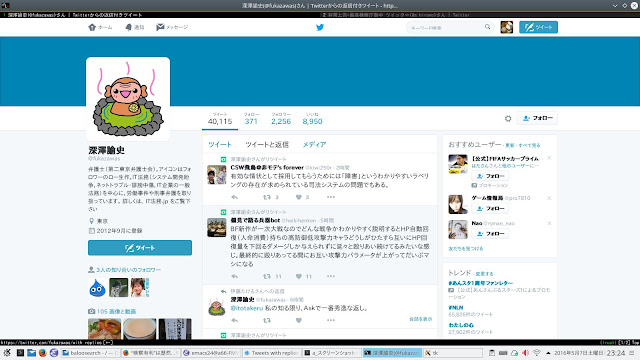Screen dimensions: 640x360
Task: Open the blue slime follower avatar
Action: pyautogui.click(x=97, y=288)
